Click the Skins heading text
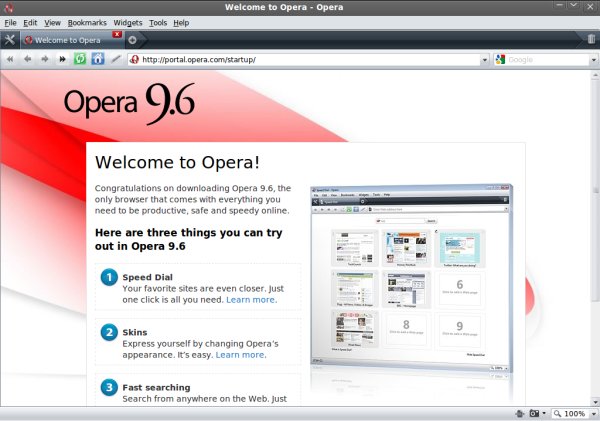Image resolution: width=600 pixels, height=421 pixels. (135, 332)
